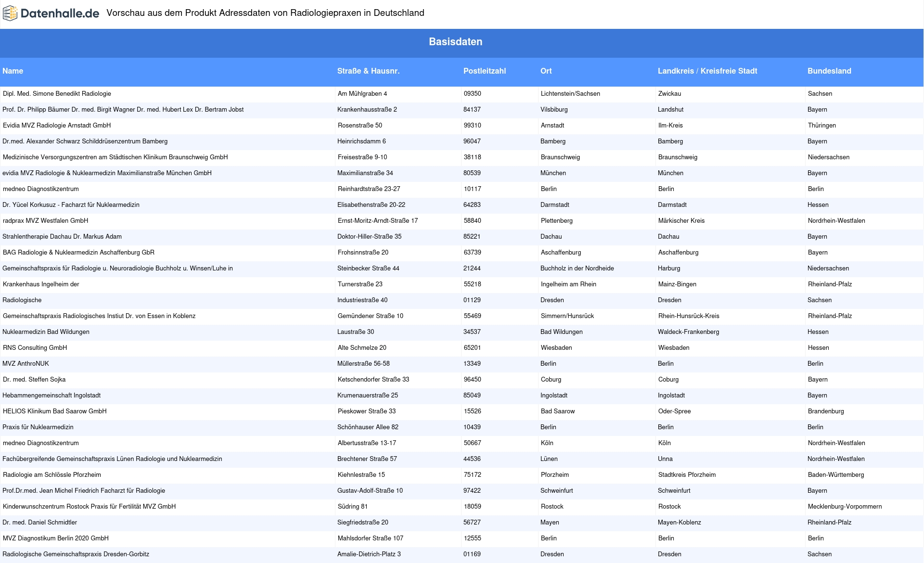
Task: Click 'Alte Schmelze 20' address
Action: 362,348
